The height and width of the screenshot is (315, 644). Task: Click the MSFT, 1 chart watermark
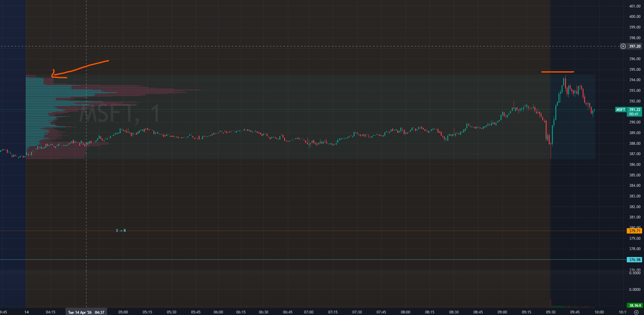(x=119, y=113)
